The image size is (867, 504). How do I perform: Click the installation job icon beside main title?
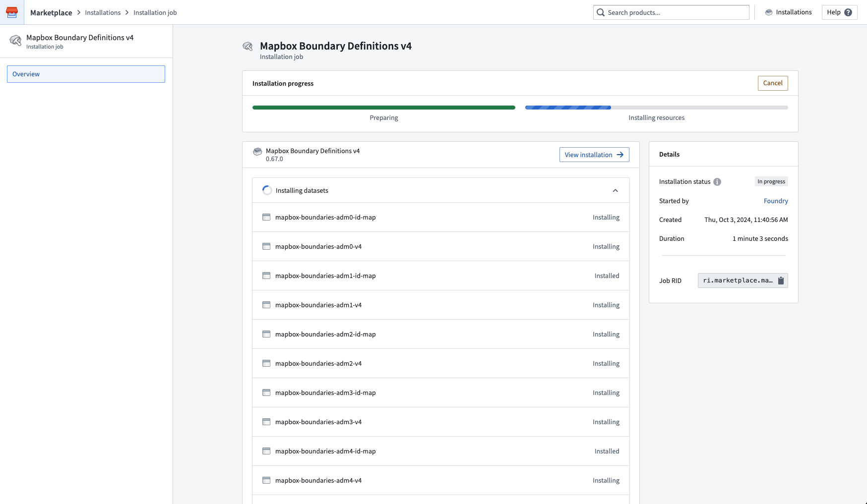(x=248, y=46)
